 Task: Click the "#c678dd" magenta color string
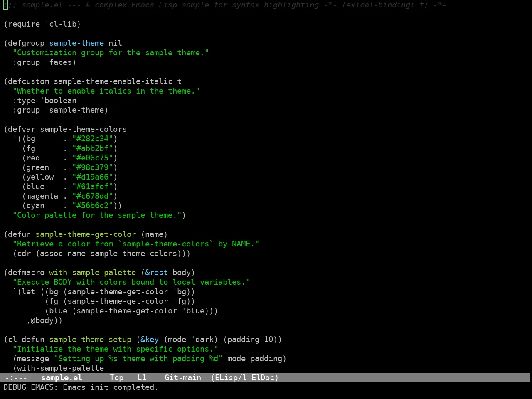tap(92, 196)
